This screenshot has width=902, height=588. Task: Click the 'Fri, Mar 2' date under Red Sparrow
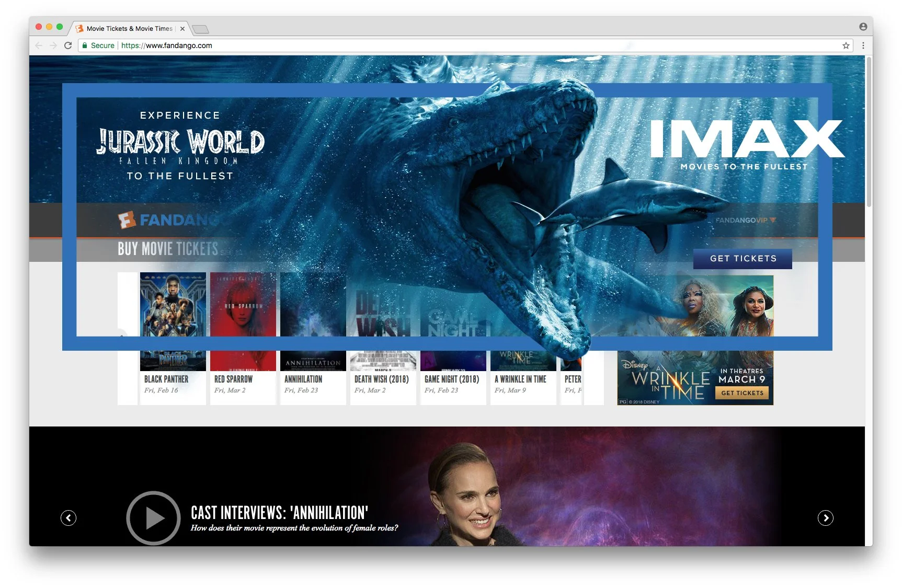click(230, 390)
